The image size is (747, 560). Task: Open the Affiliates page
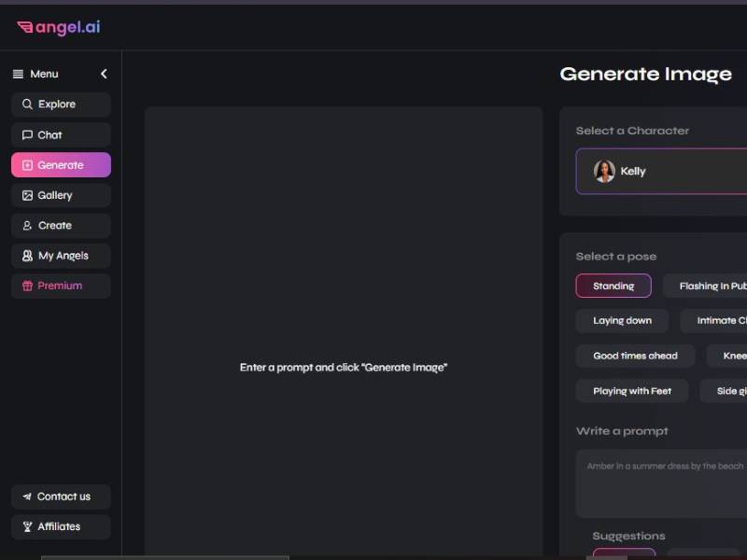click(x=61, y=526)
